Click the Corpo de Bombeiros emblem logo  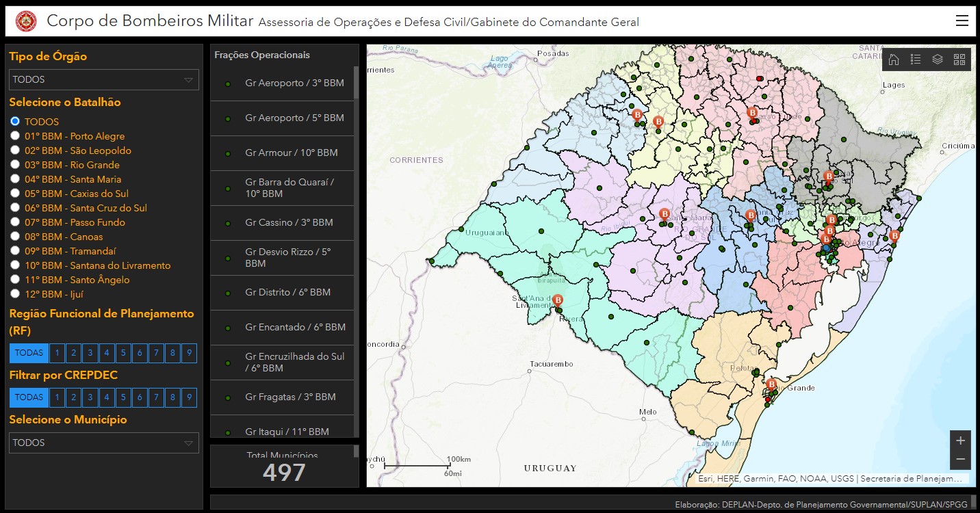[26, 21]
